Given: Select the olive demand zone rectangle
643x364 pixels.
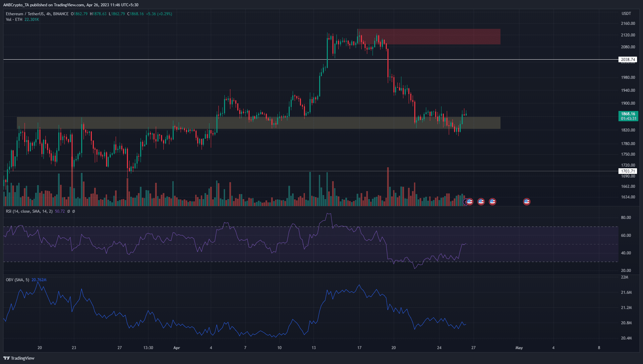Looking at the screenshot, I should tap(259, 123).
